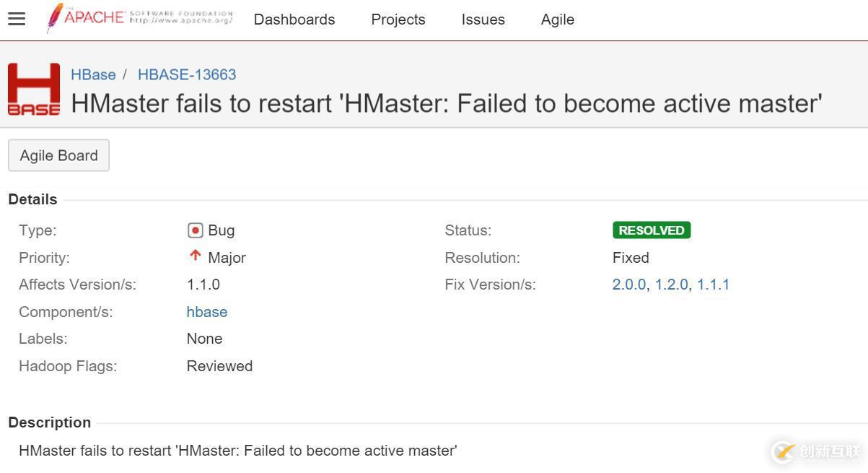Collapse the Description section heading
The height and width of the screenshot is (473, 868).
point(50,422)
